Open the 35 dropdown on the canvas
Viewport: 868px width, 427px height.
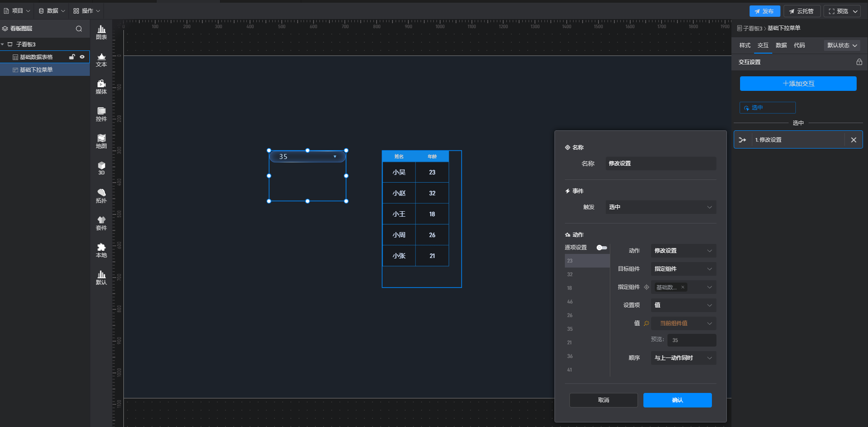click(x=308, y=157)
